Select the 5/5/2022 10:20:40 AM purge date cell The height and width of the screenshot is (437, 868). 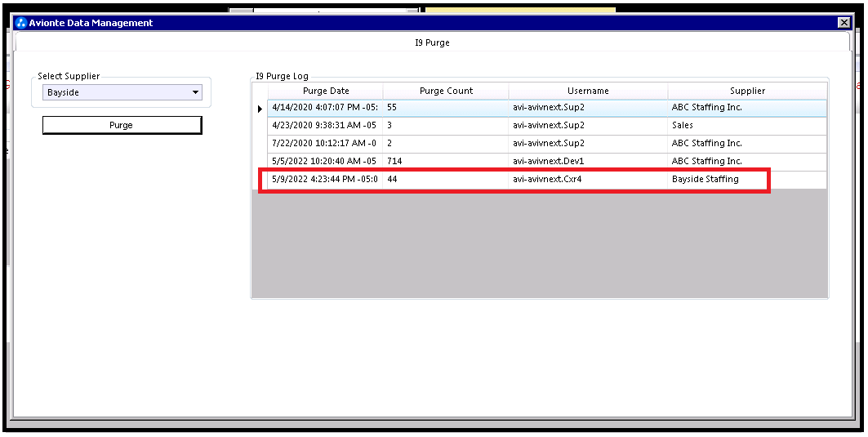[x=325, y=161]
